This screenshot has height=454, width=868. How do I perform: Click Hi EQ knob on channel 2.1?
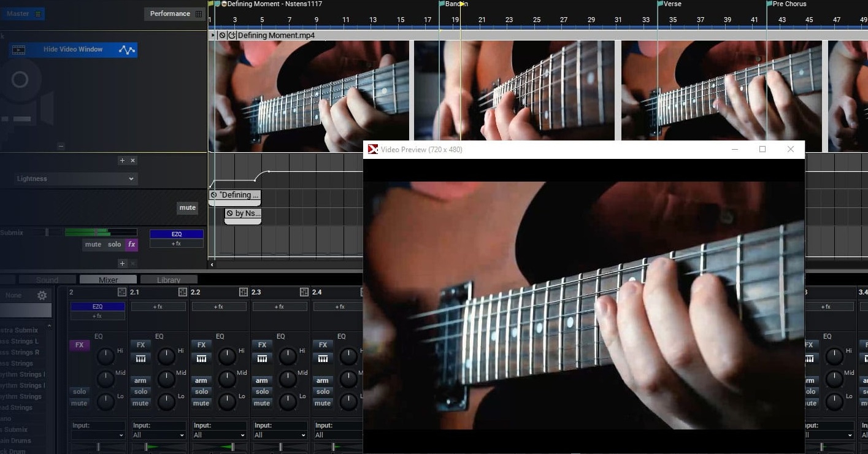pos(166,356)
